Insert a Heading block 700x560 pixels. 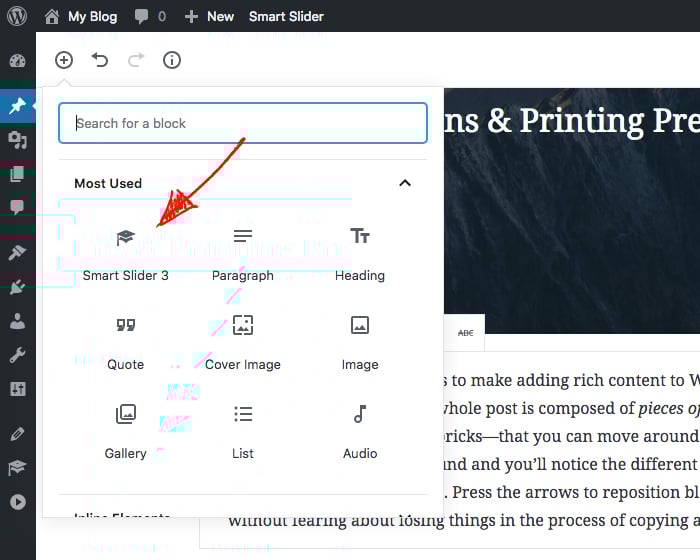coord(360,255)
